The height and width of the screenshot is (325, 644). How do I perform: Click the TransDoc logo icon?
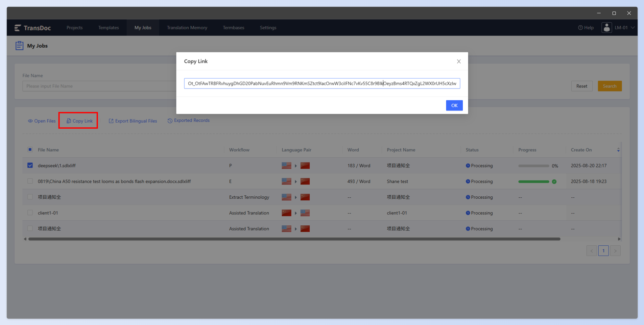[x=18, y=28]
